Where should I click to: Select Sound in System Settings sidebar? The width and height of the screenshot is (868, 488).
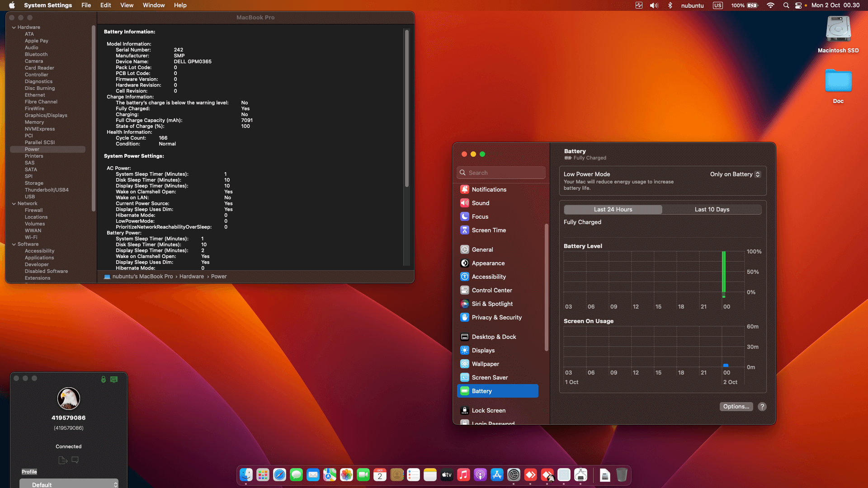(x=480, y=203)
